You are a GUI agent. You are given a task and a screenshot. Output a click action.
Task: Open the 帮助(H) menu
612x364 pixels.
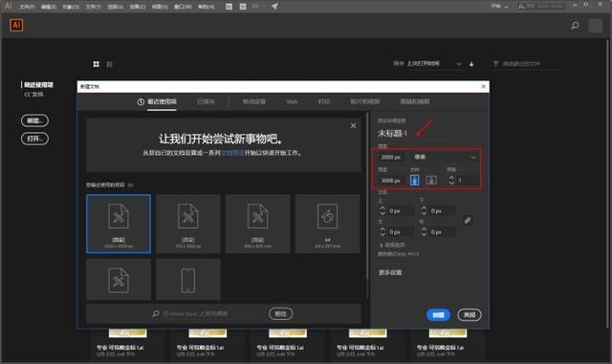tap(207, 7)
